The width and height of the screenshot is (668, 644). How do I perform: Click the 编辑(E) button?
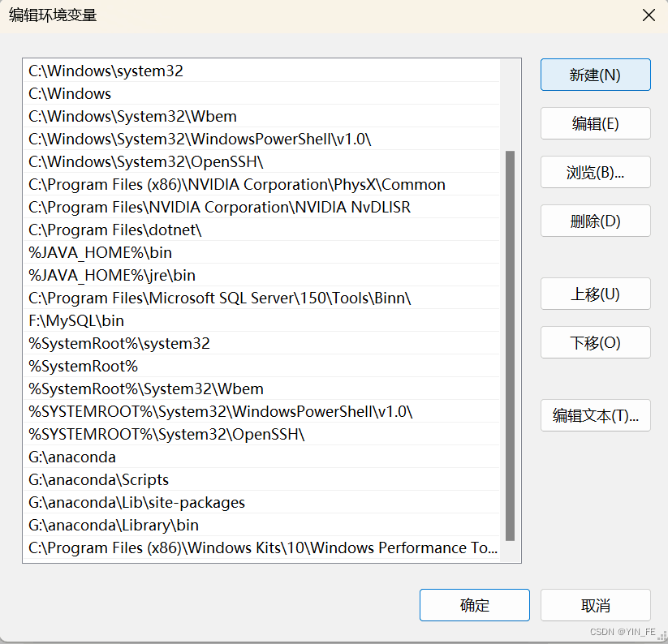point(595,123)
